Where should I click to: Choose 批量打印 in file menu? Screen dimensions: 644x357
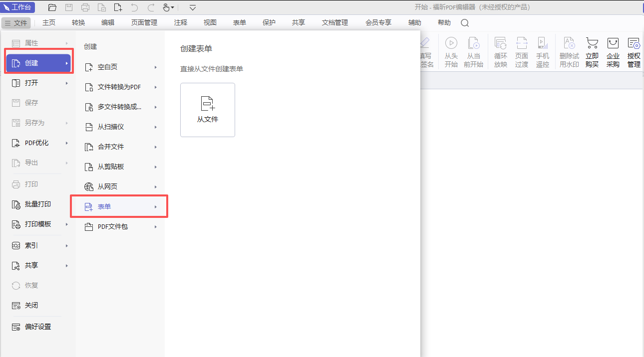tap(37, 204)
